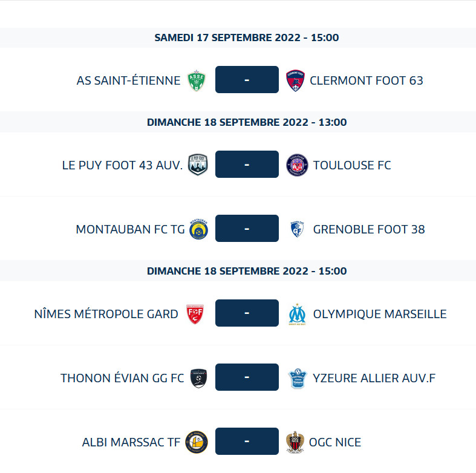Select the Le Puy Foot 43 logo
This screenshot has height=473, width=476.
pos(198,165)
